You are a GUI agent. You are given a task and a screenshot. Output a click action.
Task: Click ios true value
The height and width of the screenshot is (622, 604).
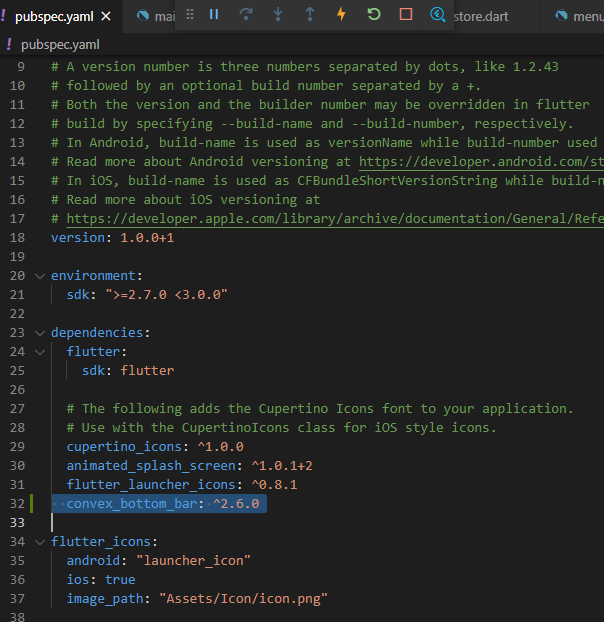tap(120, 580)
